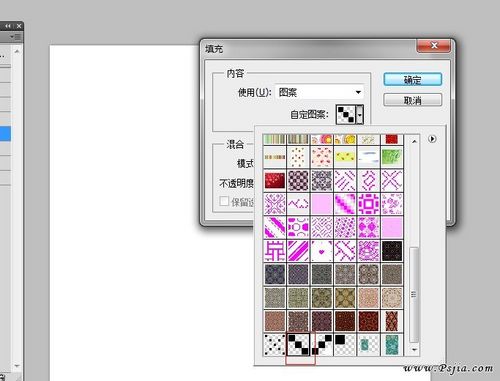
Task: Select the descending diagonal black squares pattern
Action: click(x=298, y=345)
